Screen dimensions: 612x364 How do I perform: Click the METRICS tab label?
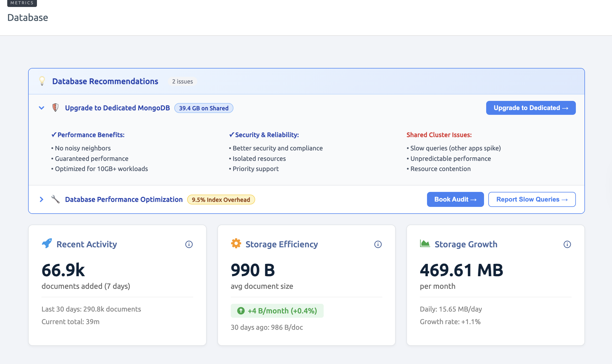tap(22, 3)
